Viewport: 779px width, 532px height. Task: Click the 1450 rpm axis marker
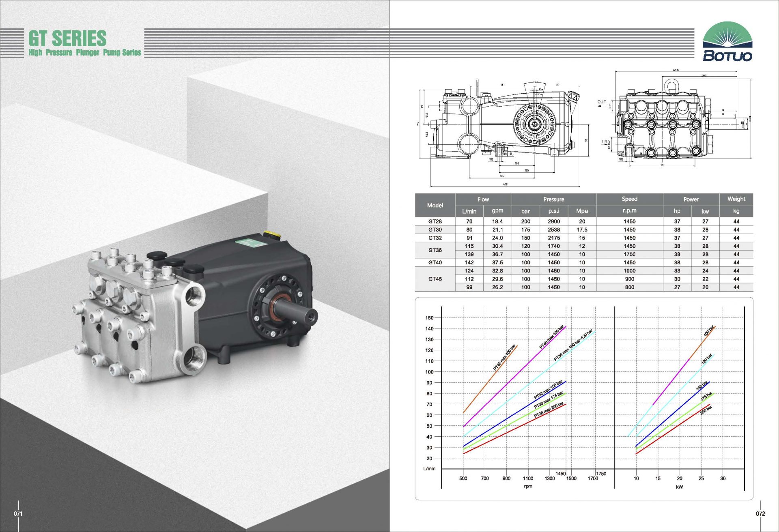(x=560, y=473)
